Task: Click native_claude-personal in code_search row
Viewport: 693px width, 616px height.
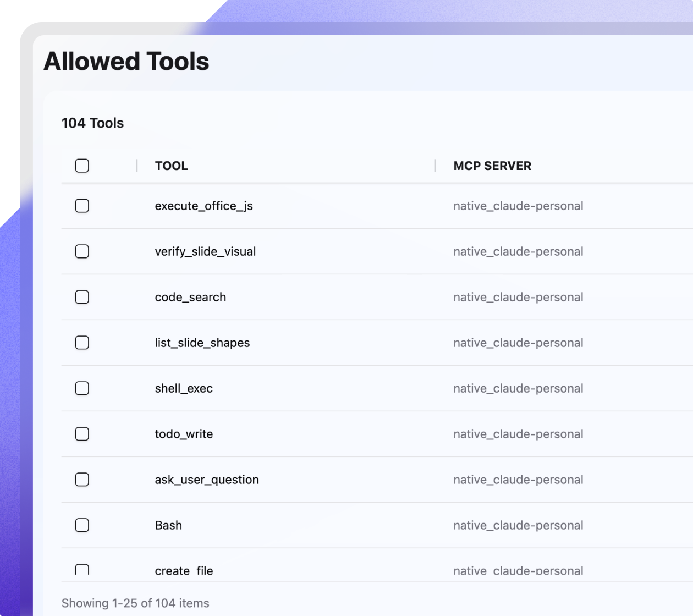Action: click(518, 298)
